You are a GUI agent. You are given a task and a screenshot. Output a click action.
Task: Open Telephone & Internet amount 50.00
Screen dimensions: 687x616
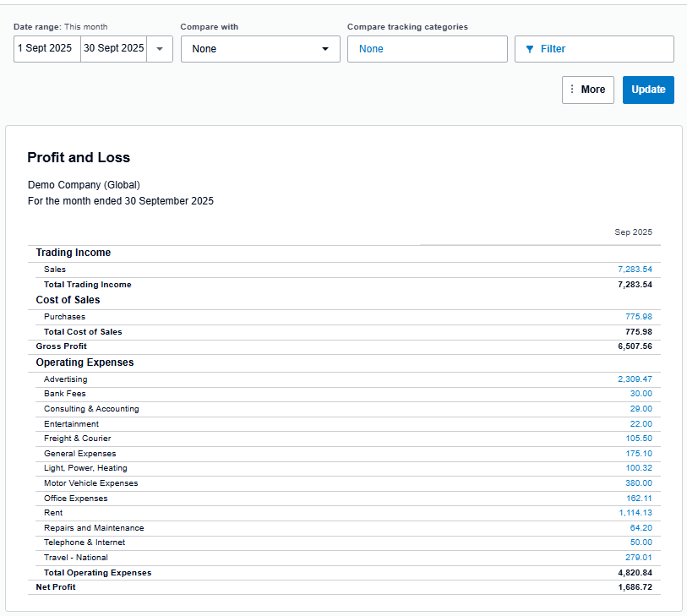coord(641,542)
